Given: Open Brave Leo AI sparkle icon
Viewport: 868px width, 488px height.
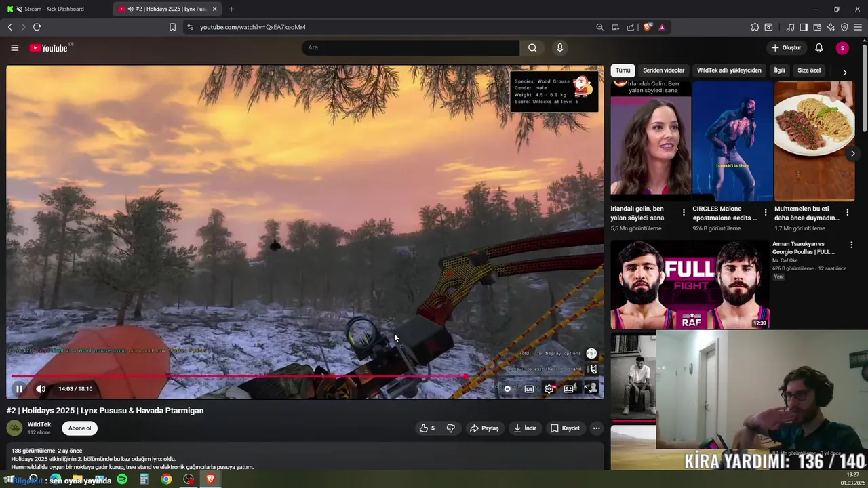Looking at the screenshot, I should [831, 27].
